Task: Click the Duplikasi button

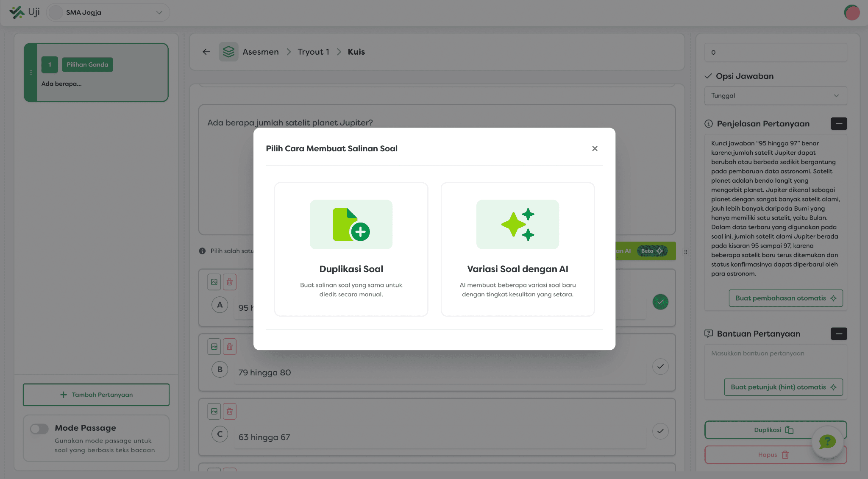Action: [776, 430]
